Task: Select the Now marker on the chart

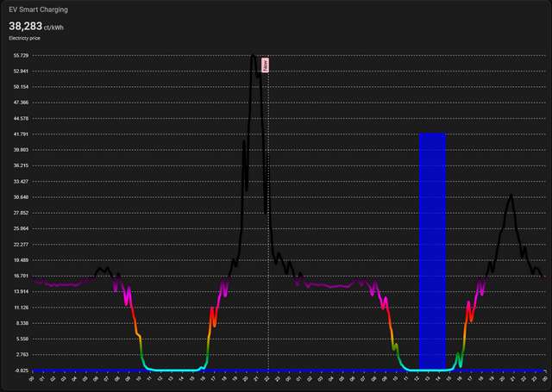Action: click(265, 65)
